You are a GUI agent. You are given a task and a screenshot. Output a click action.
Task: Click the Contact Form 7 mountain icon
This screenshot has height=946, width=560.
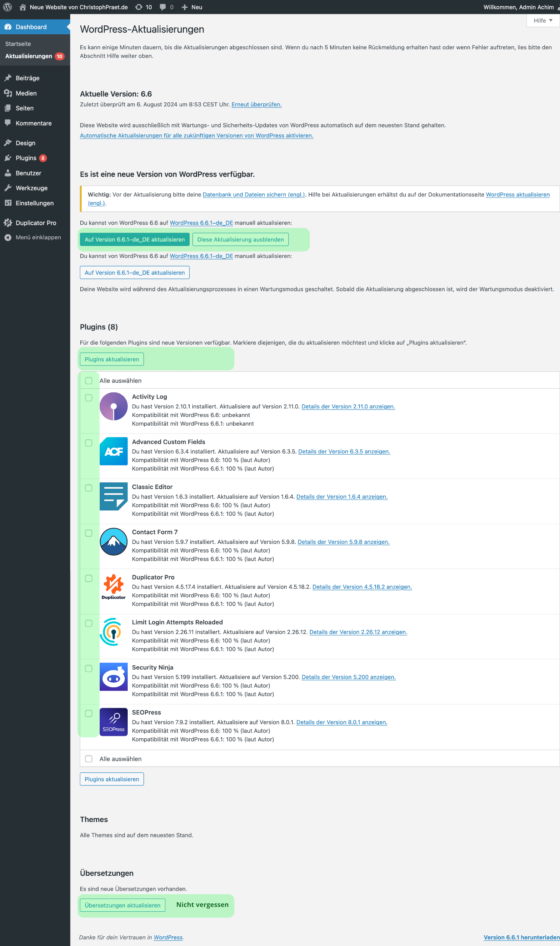tap(113, 541)
